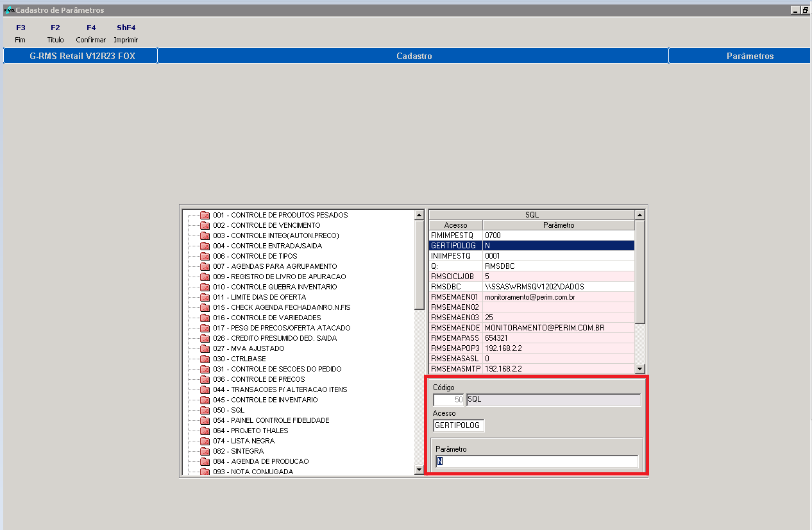Select the RMSEMASMTP row
This screenshot has height=530, width=812.
point(532,369)
